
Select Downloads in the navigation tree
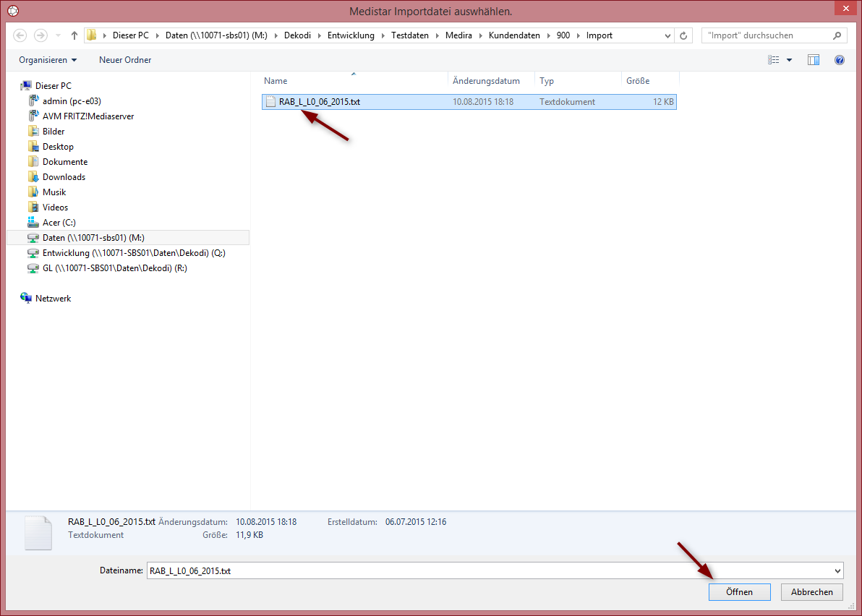point(64,177)
